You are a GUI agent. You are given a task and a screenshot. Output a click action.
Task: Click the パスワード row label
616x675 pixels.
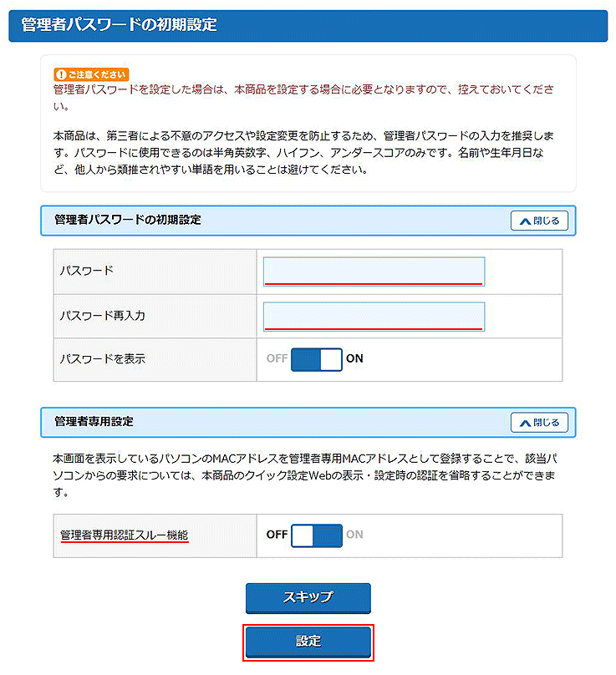coord(87,272)
